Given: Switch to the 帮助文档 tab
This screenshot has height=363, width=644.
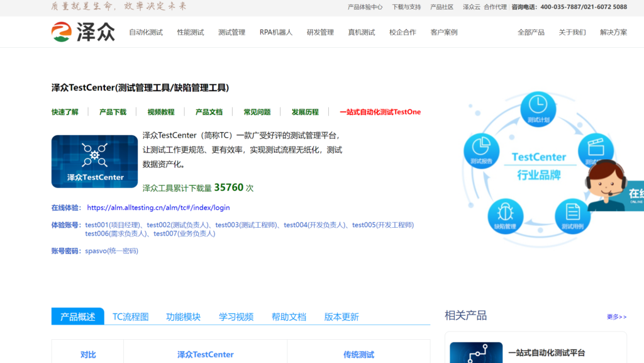Looking at the screenshot, I should point(289,316).
